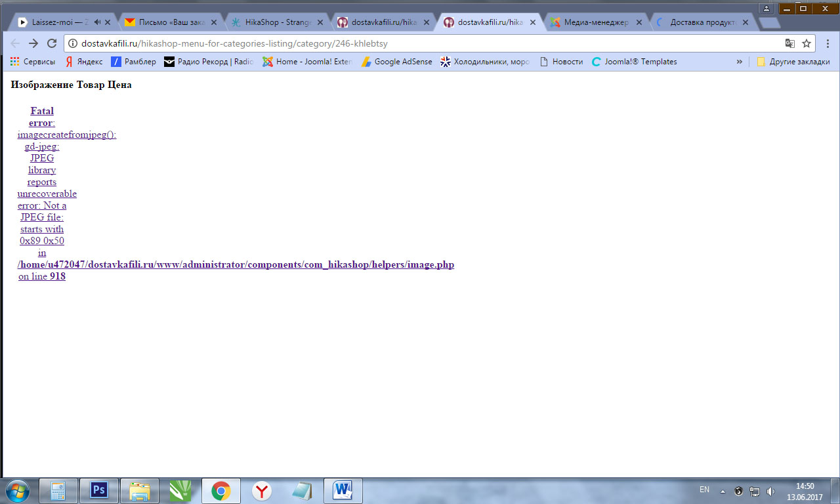Open the network tray icon

(x=755, y=491)
